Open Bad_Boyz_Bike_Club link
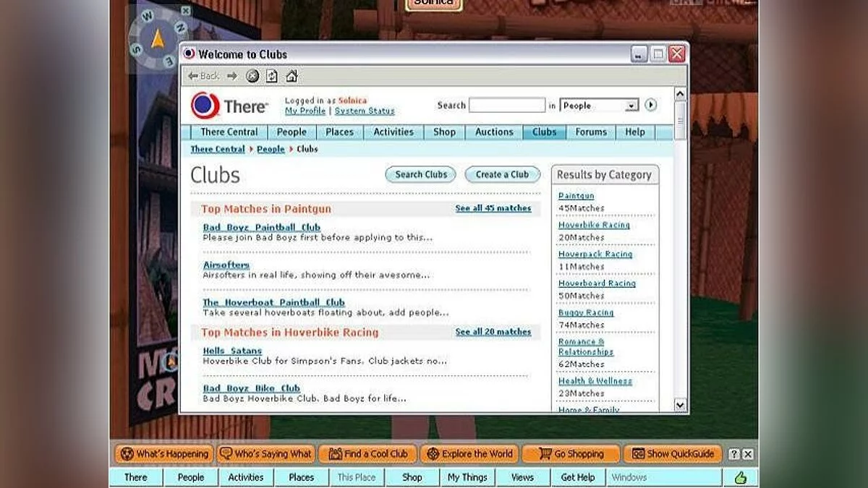This screenshot has width=868, height=488. point(252,388)
